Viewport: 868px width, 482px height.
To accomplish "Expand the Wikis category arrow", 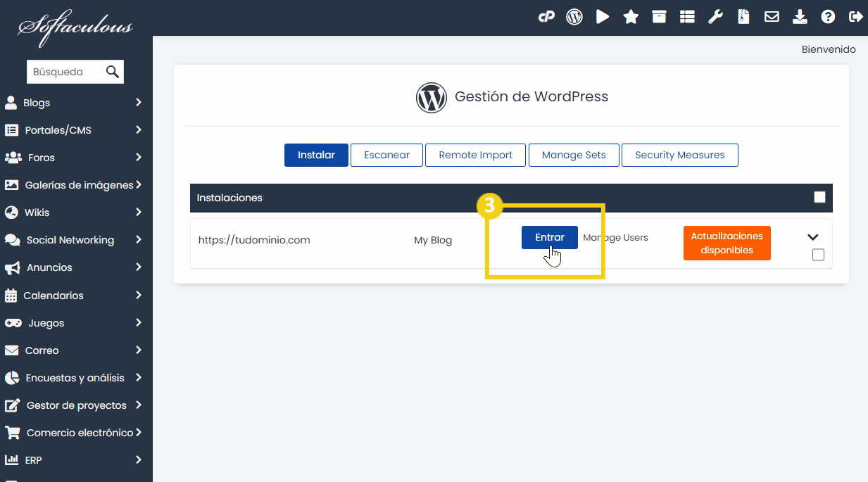I will point(139,212).
